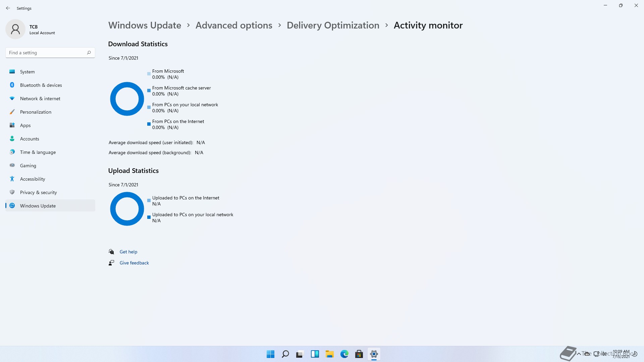Open Widgets from taskbar
Viewport: 644px width, 362px height.
click(315, 354)
